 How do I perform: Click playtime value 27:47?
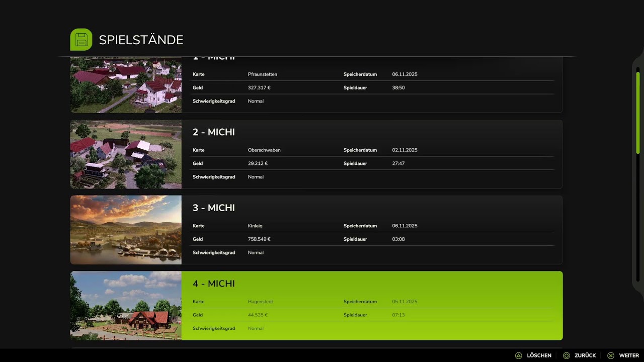pyautogui.click(x=398, y=164)
